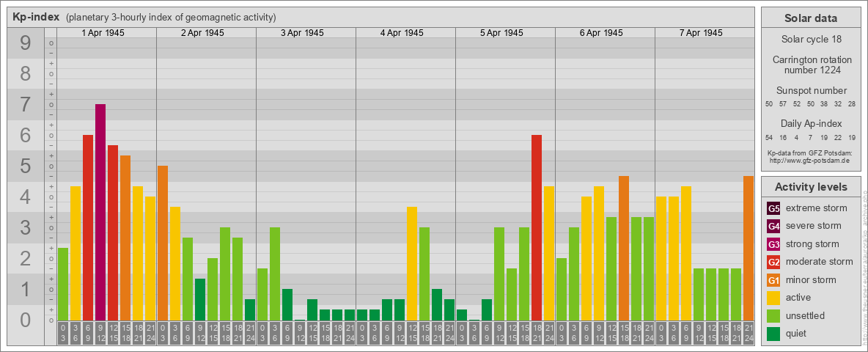Click the 'Activity levels' panel heading

(811, 187)
